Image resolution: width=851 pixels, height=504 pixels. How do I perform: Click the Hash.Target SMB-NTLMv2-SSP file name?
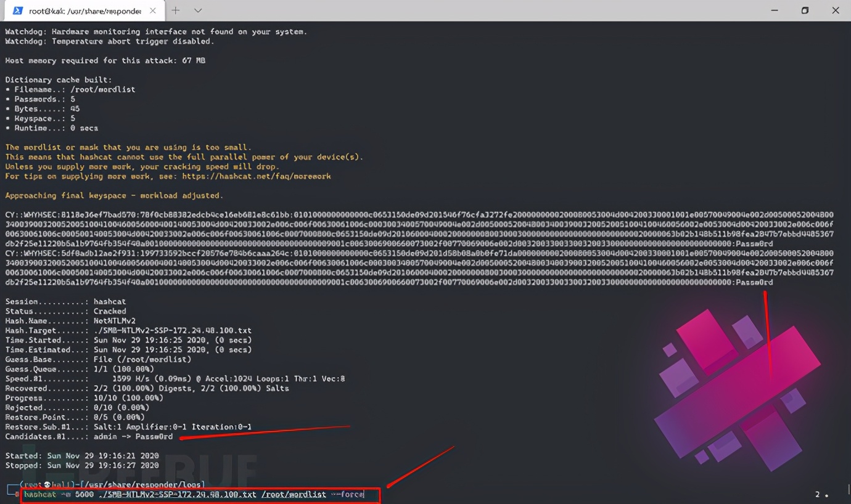[x=173, y=330]
